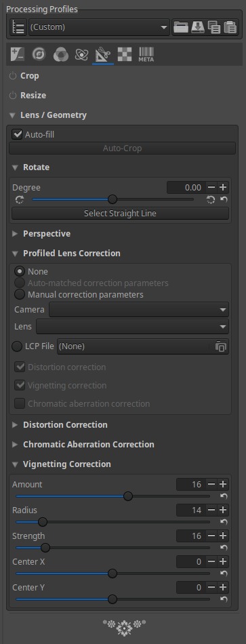Viewport: 246px width, 644px height.
Task: Save current profile icon
Action: (197, 28)
